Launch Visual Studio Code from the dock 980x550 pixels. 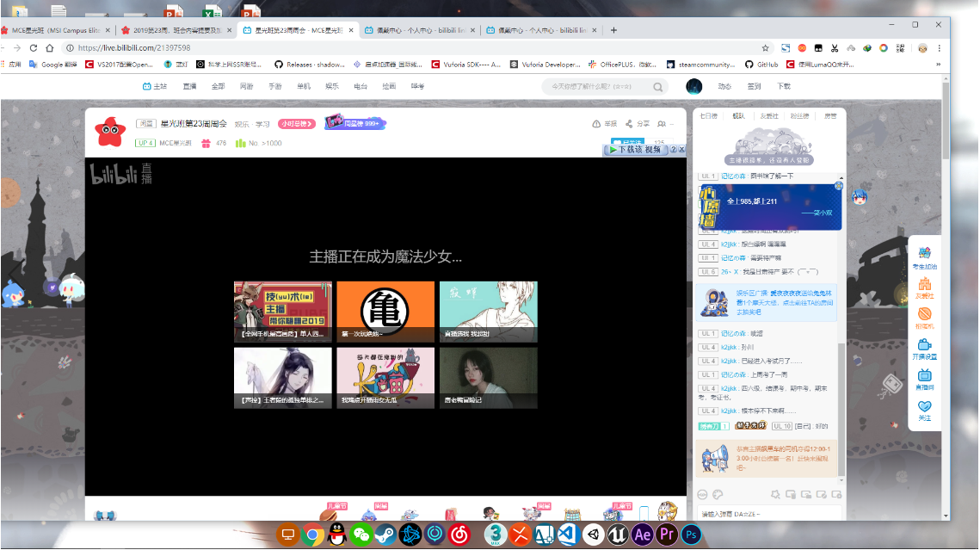(569, 535)
